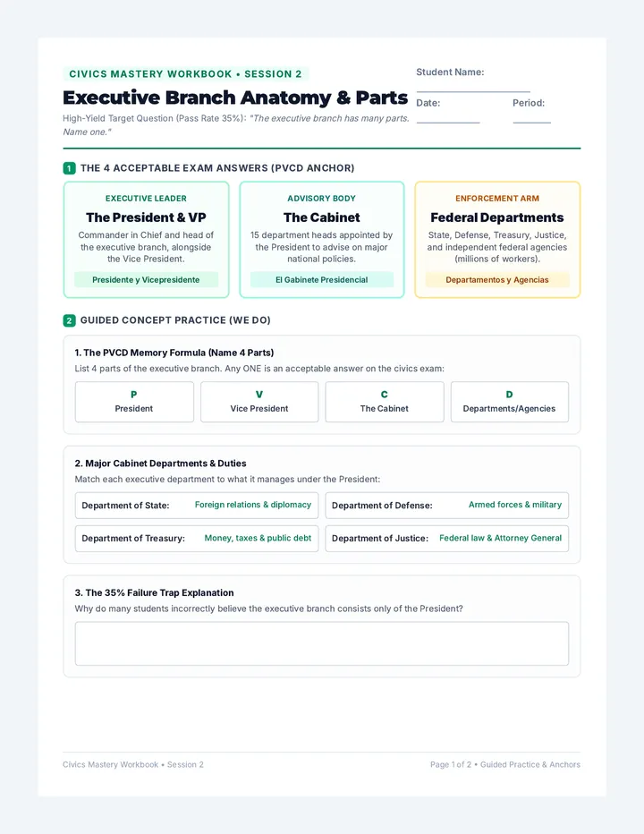Click the Period blank line
Image resolution: width=644 pixels, height=834 pixels.
[x=531, y=123]
